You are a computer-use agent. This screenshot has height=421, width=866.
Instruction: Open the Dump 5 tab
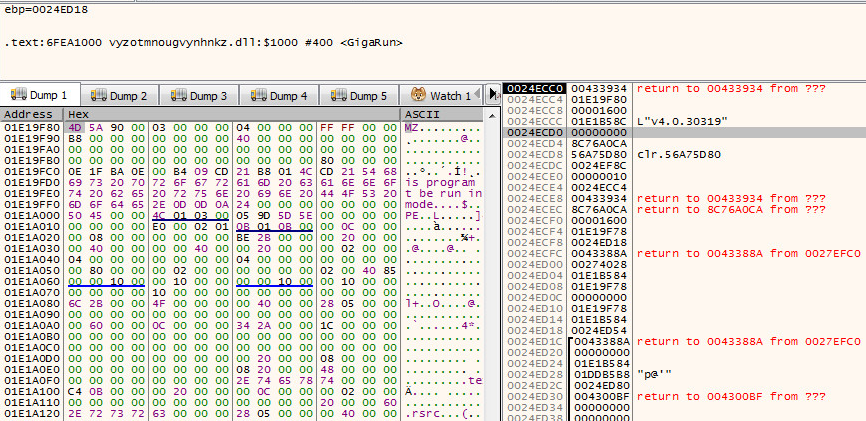[x=359, y=96]
